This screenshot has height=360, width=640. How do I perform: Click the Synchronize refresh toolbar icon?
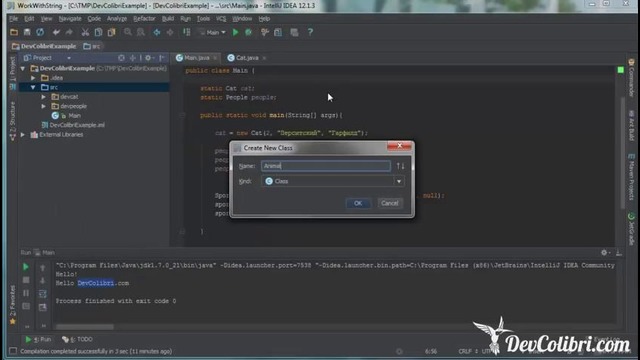[x=40, y=32]
